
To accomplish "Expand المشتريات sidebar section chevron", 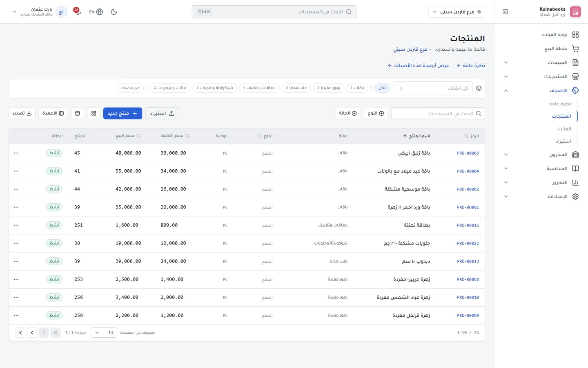I will [x=506, y=76].
